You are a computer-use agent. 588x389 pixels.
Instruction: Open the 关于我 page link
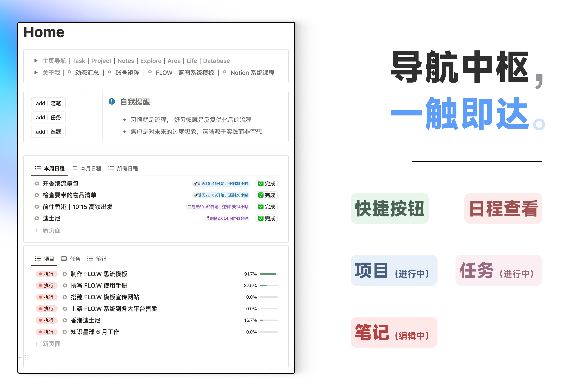click(51, 73)
